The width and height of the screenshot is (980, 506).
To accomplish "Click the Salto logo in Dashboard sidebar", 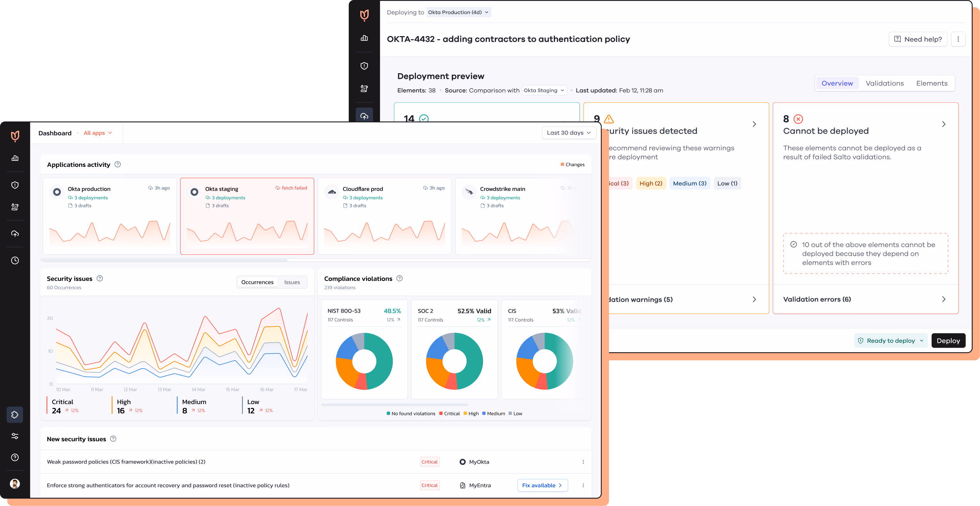I will [x=15, y=136].
